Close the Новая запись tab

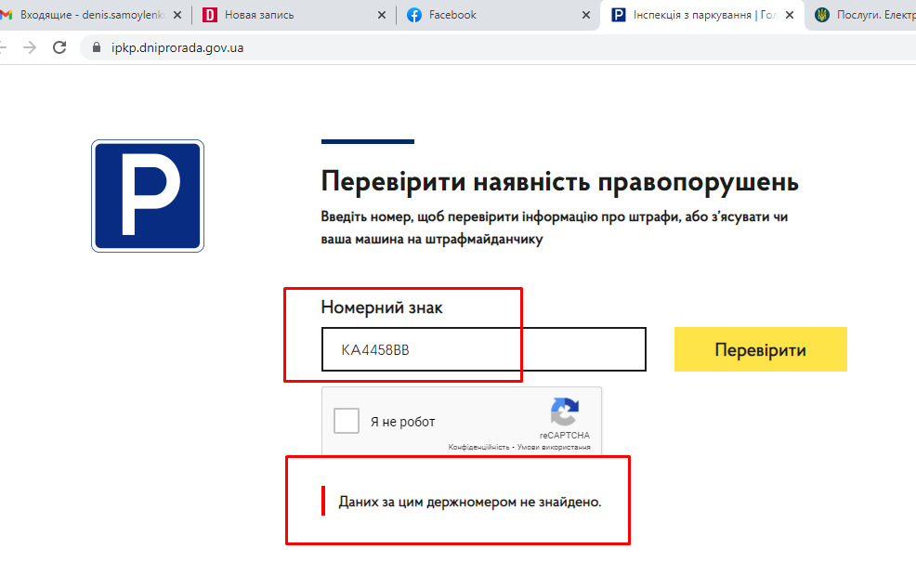(382, 15)
